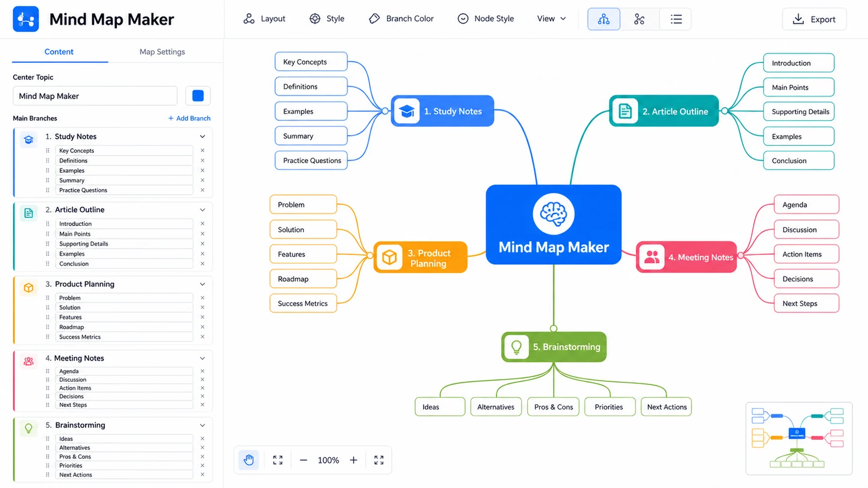
Task: Click the Center Topic text field
Action: pos(95,96)
